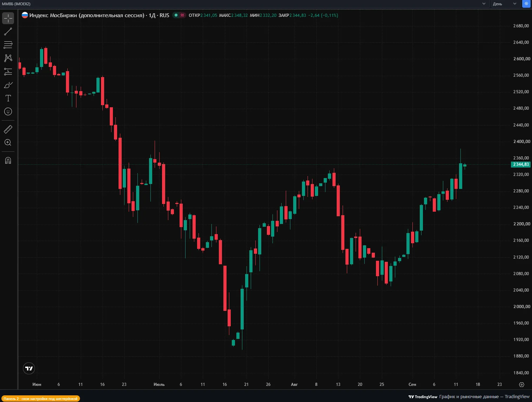Click the TradingView logo on chart
532x402 pixels.
29,368
